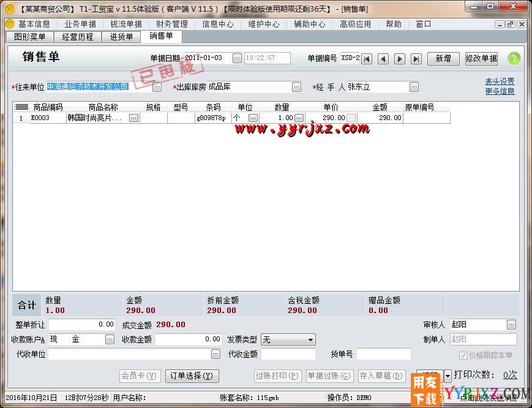Open the 经手人 selector for 张东立
This screenshot has width=532, height=408.
pyautogui.click(x=414, y=86)
